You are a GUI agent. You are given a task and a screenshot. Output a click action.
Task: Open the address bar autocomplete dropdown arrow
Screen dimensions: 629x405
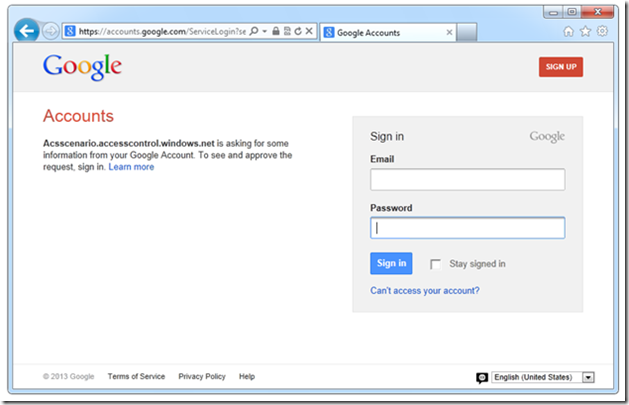265,31
